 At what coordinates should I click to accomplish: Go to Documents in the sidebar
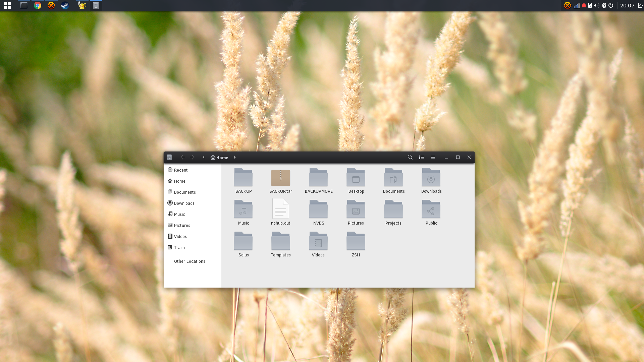point(193,192)
